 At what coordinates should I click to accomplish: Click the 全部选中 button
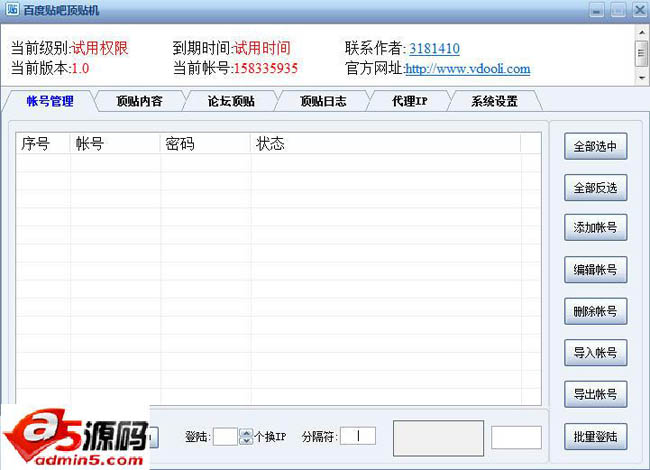click(x=595, y=146)
